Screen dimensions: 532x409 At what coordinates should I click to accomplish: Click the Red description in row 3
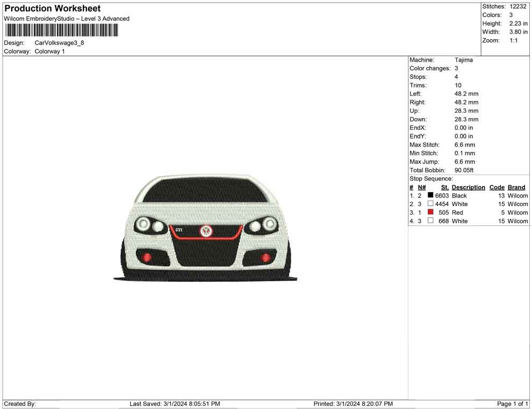click(x=457, y=213)
